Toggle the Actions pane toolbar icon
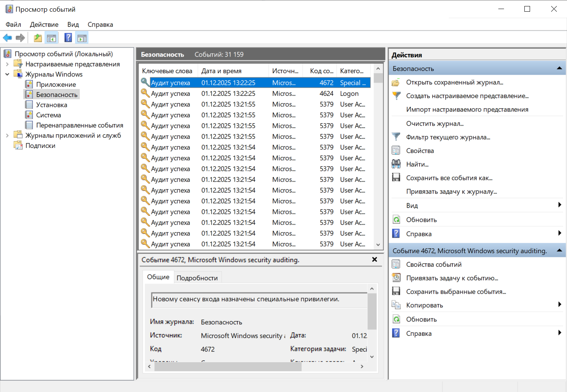The height and width of the screenshot is (392, 567). [82, 38]
